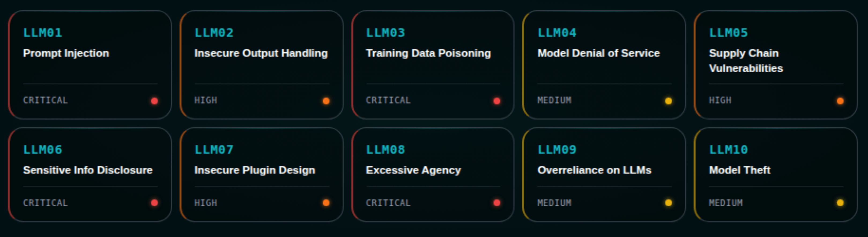The height and width of the screenshot is (237, 868).
Task: Click the yellow severity dot on LLM10
Action: click(840, 203)
